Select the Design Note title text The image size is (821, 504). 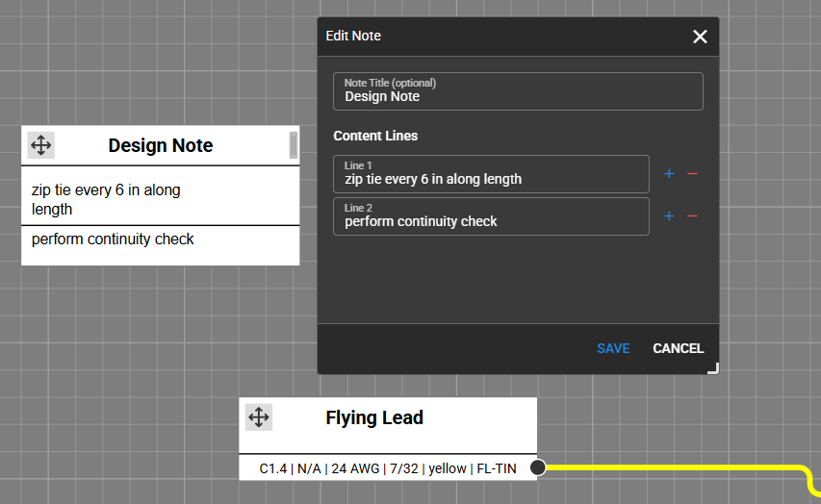coord(160,145)
